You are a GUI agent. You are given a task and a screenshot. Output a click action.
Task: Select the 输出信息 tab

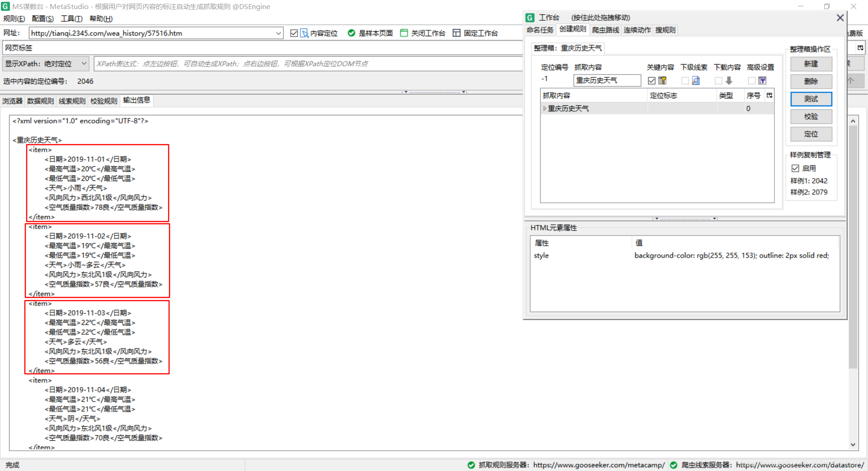tap(137, 100)
